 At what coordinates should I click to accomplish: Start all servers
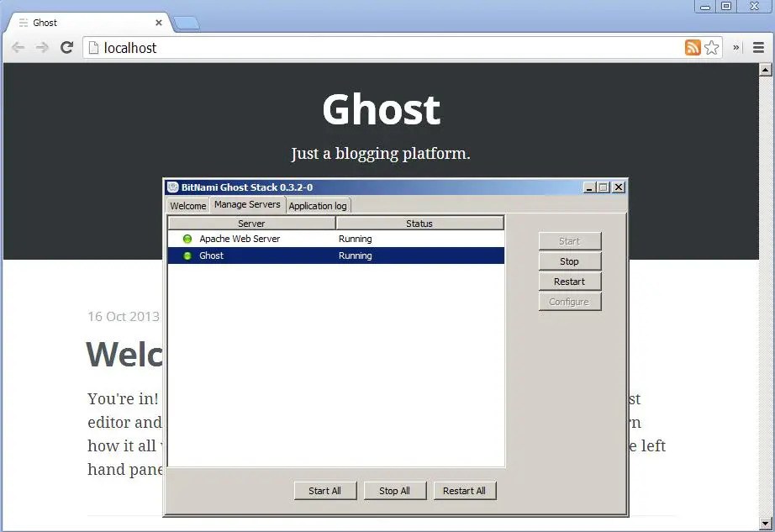coord(325,491)
